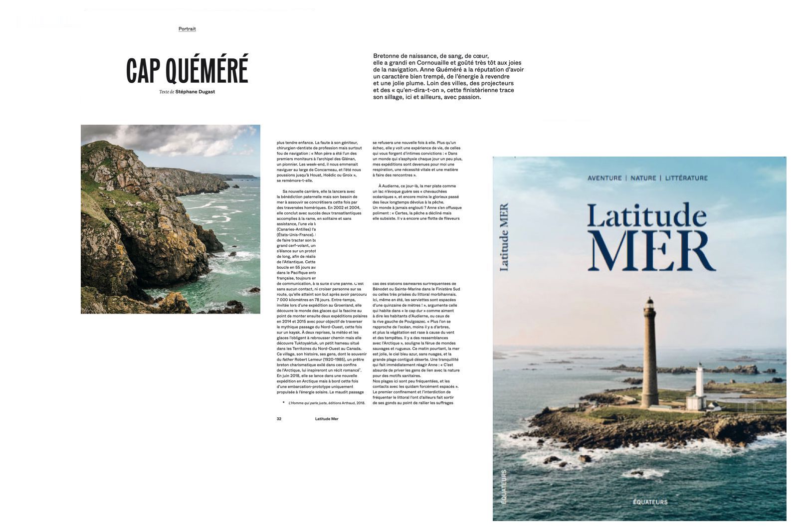Image resolution: width=798 pixels, height=532 pixels.
Task: Click the large 'Latitude' cover title word
Action: coord(647,216)
